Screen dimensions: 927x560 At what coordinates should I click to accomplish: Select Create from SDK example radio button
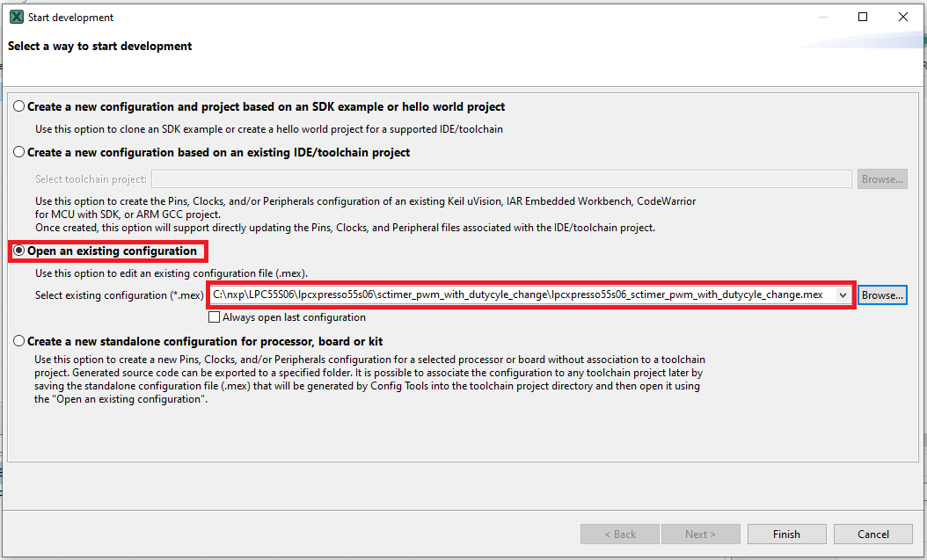(x=19, y=107)
